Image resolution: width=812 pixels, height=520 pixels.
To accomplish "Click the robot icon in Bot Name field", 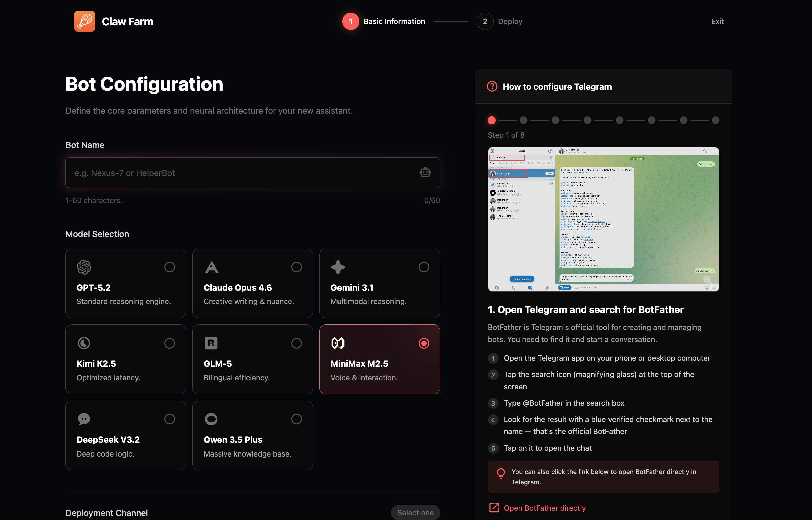I will coord(425,172).
